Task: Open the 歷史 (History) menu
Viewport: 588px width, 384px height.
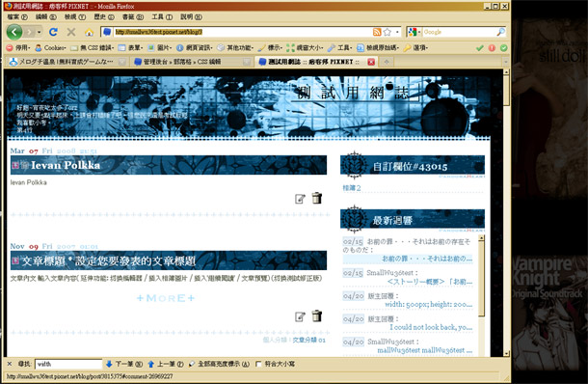Action: [104, 17]
